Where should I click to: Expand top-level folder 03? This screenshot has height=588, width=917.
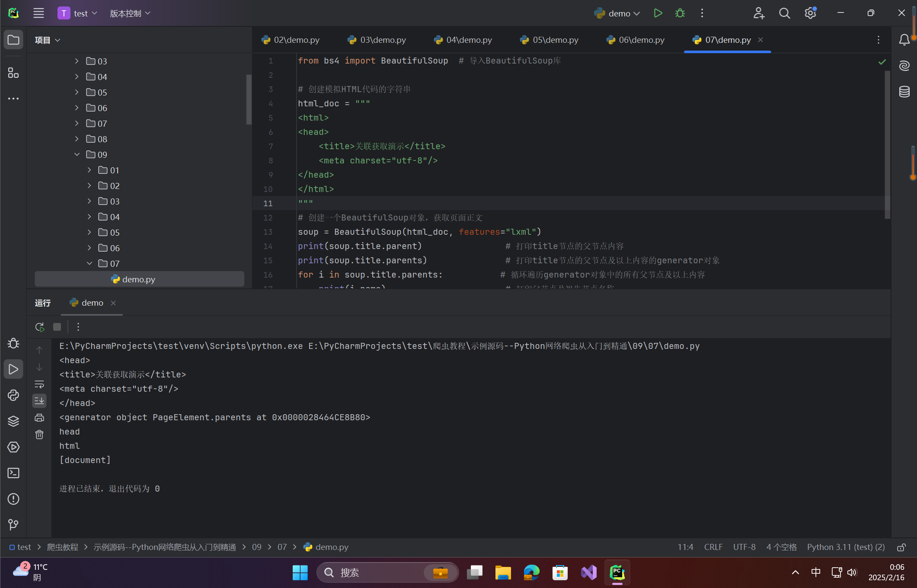tap(77, 61)
